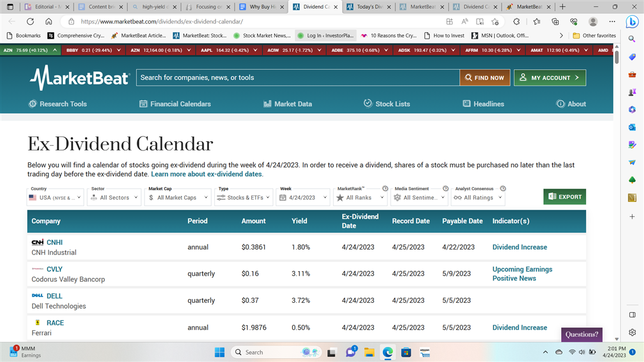This screenshot has height=362, width=644.
Task: Switch to the Today's Div browser tab
Action: (369, 6)
